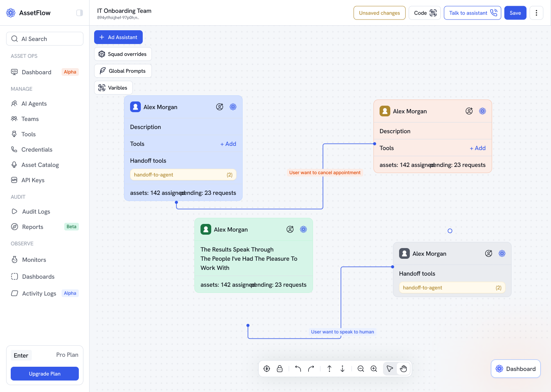This screenshot has width=551, height=392.
Task: Click flower icon on blue Alex Morgan card
Action: click(x=233, y=107)
